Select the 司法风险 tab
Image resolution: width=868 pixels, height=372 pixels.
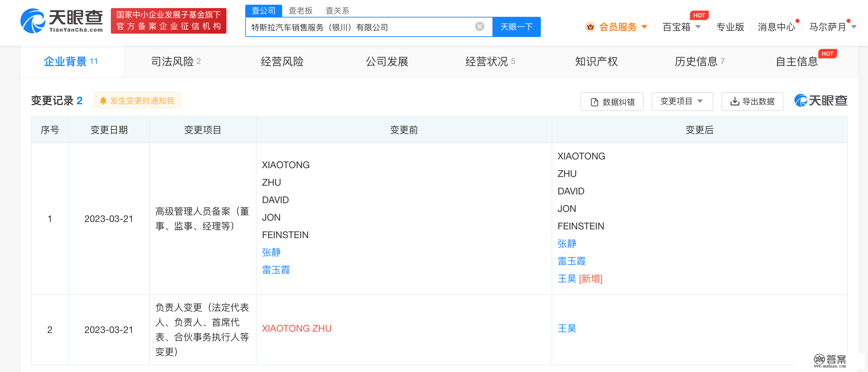(x=176, y=61)
